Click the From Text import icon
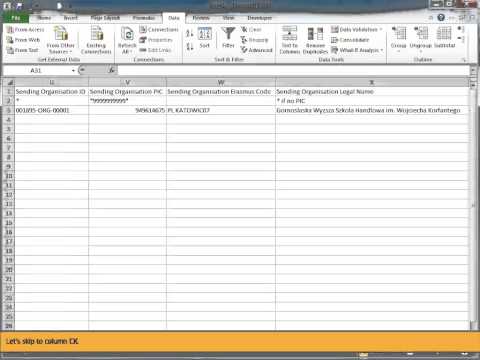This screenshot has width=480, height=360. coord(23,50)
